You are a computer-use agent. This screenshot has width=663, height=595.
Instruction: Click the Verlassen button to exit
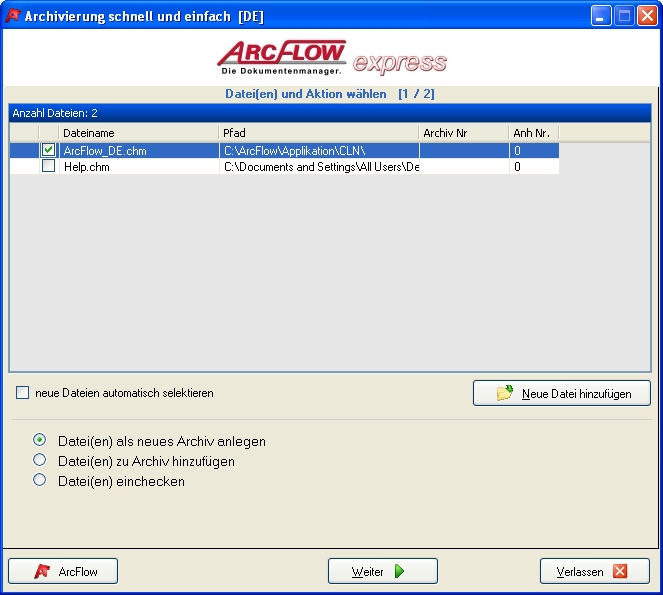(x=595, y=571)
